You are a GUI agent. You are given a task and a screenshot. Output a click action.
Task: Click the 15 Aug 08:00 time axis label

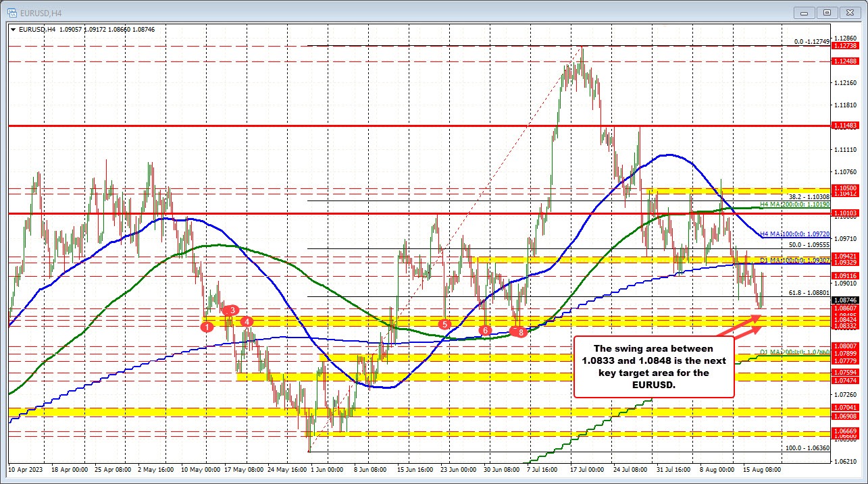760,468
